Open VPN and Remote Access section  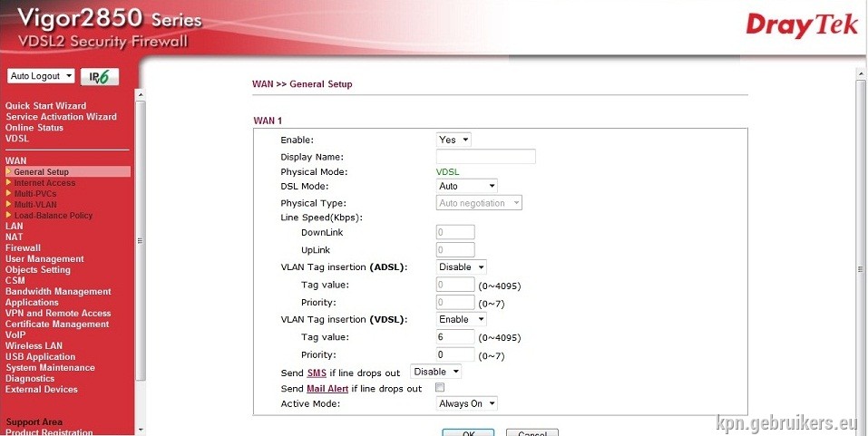tap(58, 313)
